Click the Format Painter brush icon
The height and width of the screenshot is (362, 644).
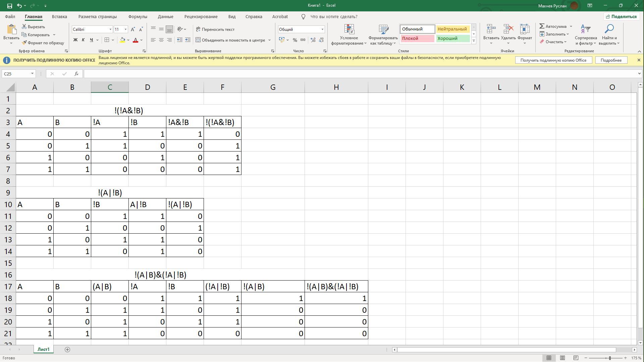pyautogui.click(x=24, y=43)
